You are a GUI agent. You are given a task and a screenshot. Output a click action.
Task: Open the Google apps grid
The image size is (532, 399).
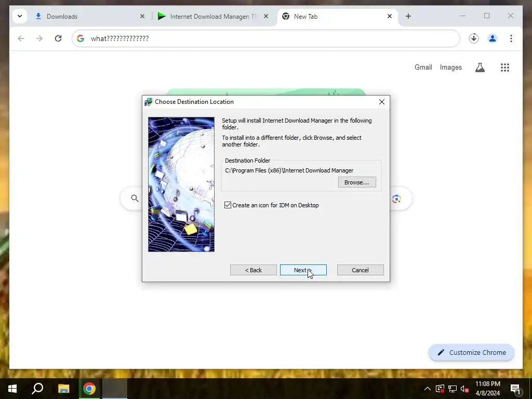(x=505, y=68)
